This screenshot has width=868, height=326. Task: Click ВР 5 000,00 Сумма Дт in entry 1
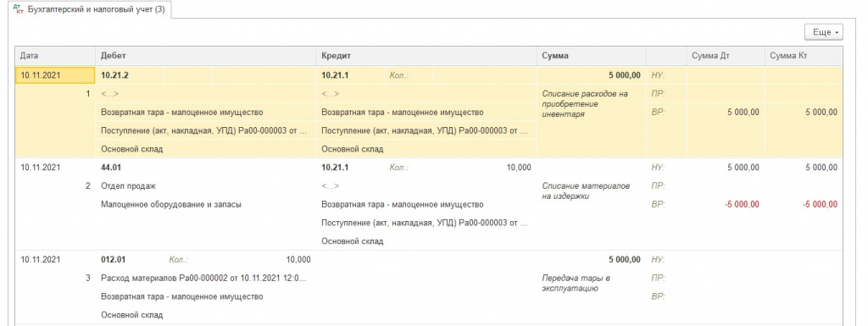[x=743, y=112]
